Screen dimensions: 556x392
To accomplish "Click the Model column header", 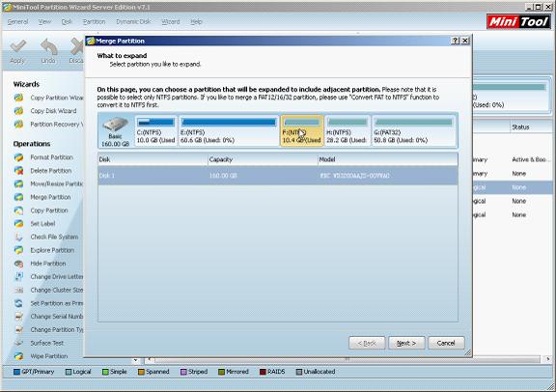I will 388,159.
